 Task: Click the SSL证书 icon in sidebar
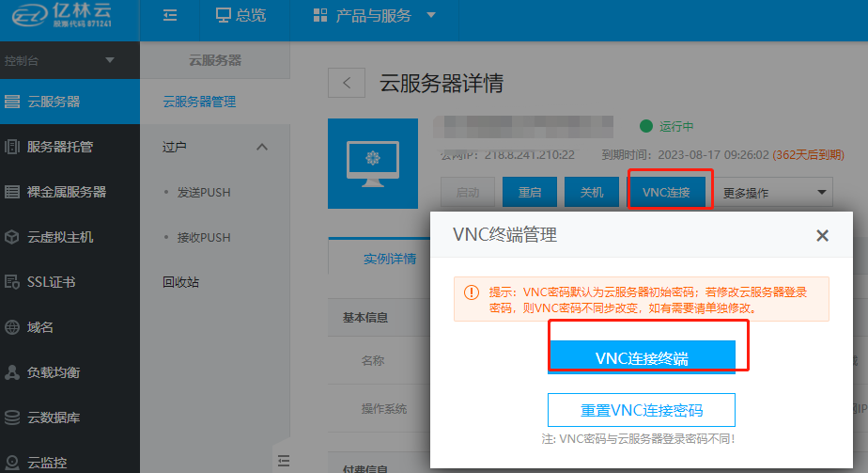pyautogui.click(x=12, y=282)
